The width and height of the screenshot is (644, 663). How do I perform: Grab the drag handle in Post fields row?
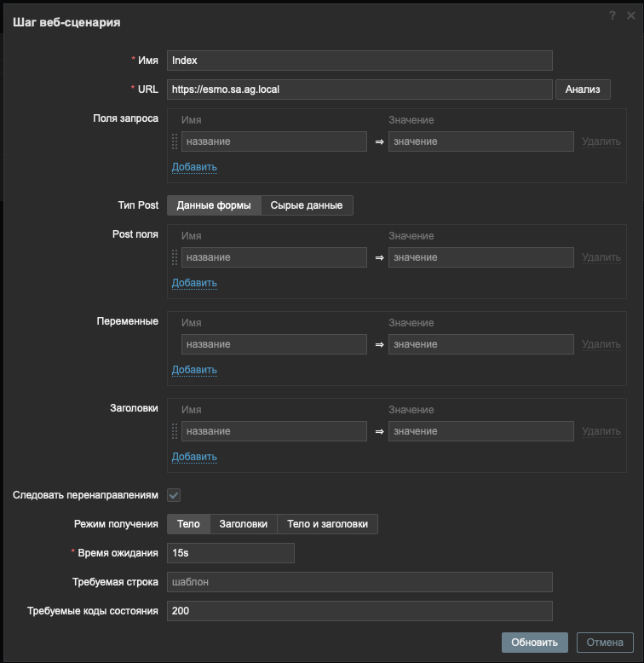[175, 257]
